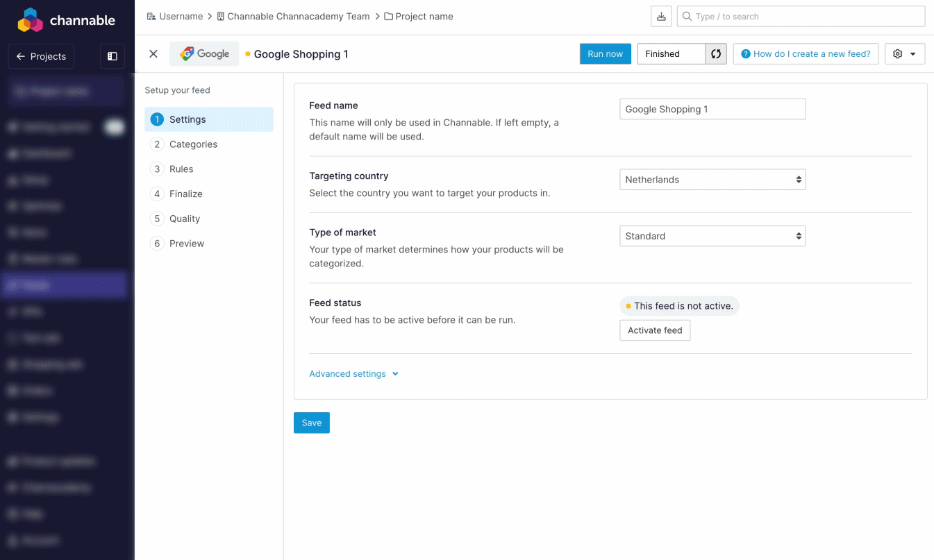Screen dimensions: 934x560
Task: Open the Targeting country dropdown
Action: (x=712, y=180)
